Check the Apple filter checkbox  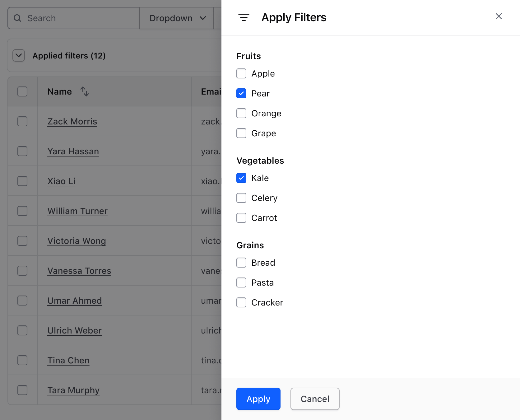(241, 73)
